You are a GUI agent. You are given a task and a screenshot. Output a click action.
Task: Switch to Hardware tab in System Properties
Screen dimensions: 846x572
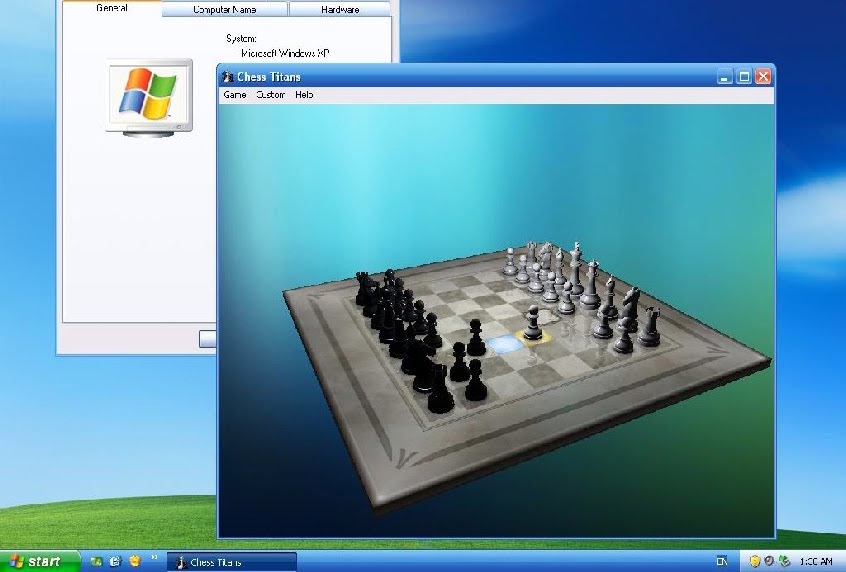coord(340,9)
